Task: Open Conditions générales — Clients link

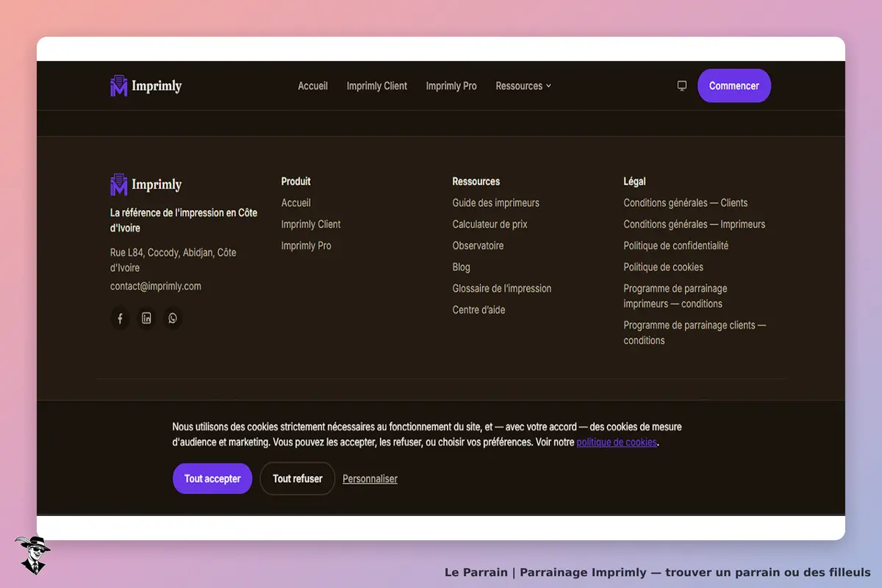Action: click(x=686, y=203)
